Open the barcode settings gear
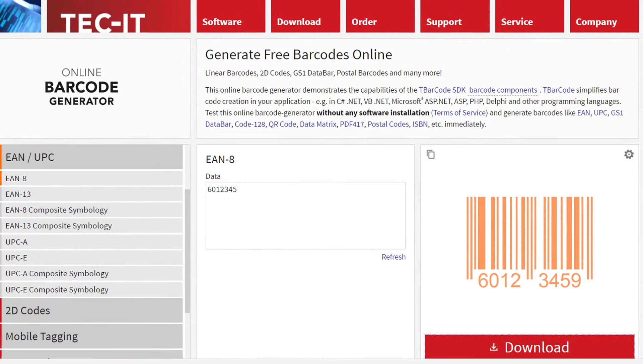Viewport: 643px width, 364px height. [x=629, y=154]
